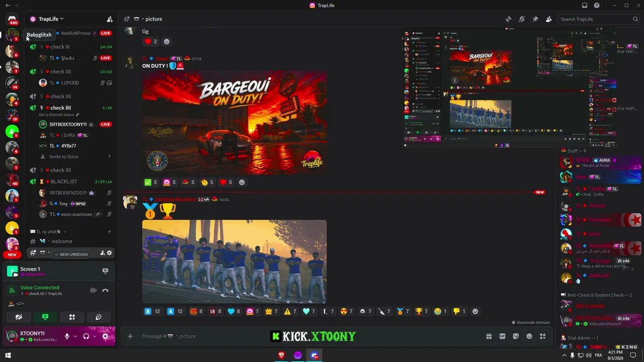The height and width of the screenshot is (362, 644).
Task: Open Discord direct messages home
Action: tap(12, 20)
